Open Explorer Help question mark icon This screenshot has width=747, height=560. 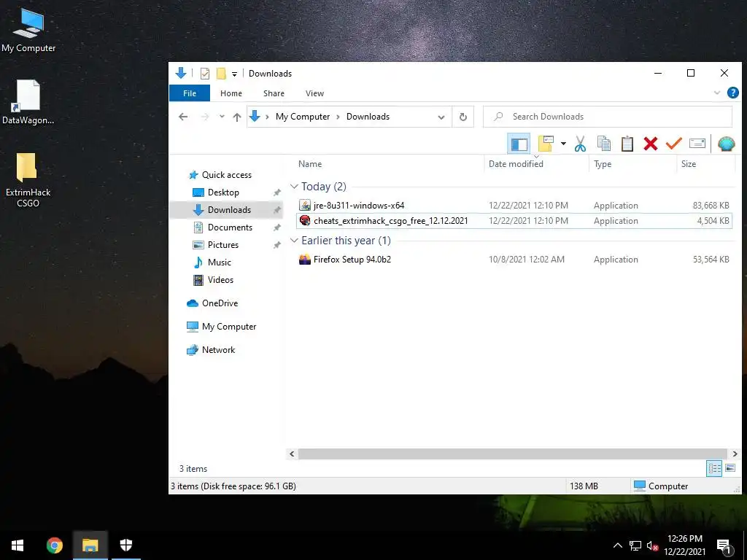click(x=732, y=93)
